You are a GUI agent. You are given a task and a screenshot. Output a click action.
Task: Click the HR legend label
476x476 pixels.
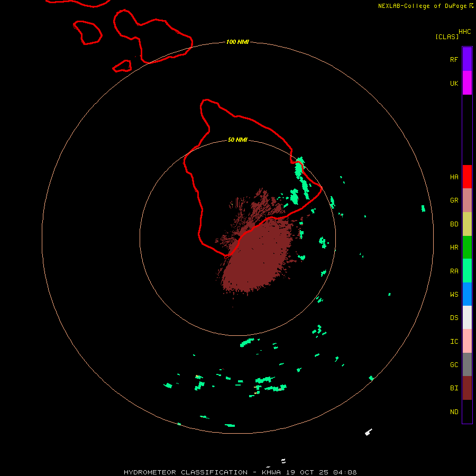coord(454,248)
